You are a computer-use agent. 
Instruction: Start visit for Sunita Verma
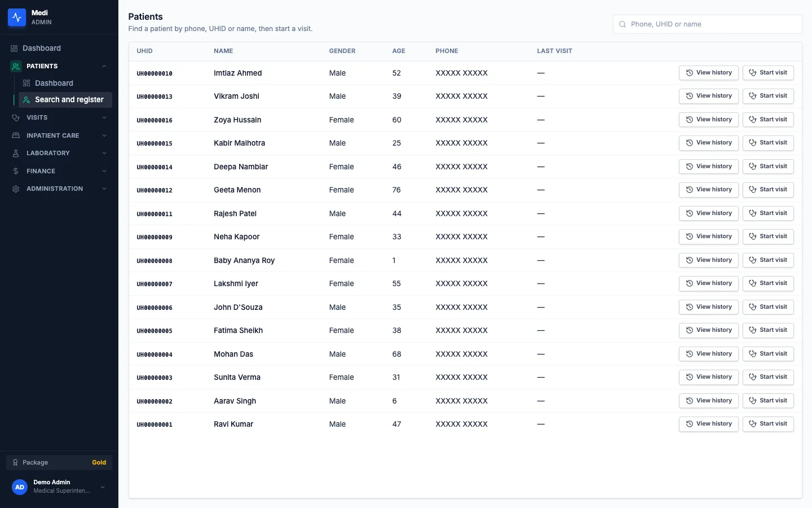(768, 377)
